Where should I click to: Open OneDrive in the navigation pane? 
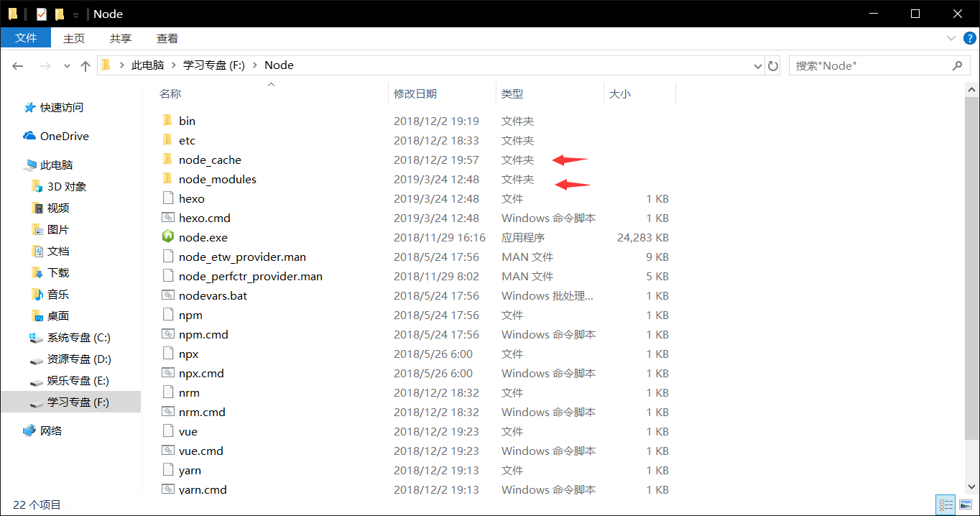pos(64,136)
